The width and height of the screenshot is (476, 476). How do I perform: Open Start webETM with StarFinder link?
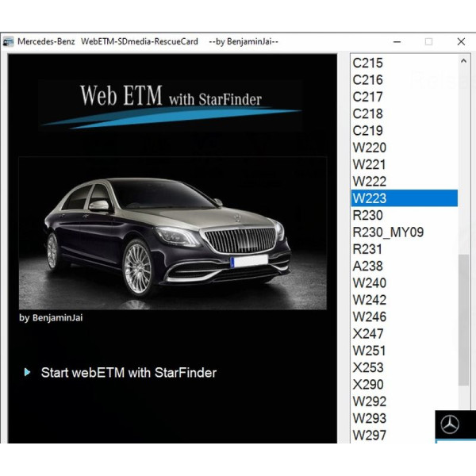[129, 372]
